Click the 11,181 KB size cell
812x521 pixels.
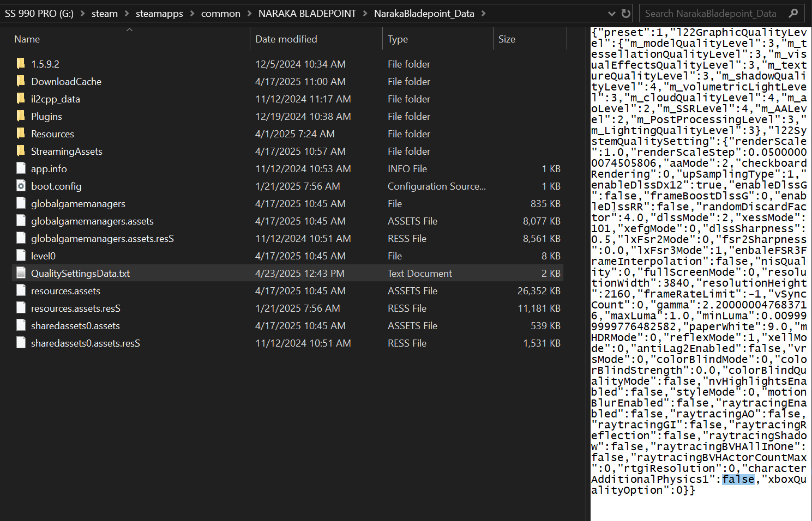(539, 308)
